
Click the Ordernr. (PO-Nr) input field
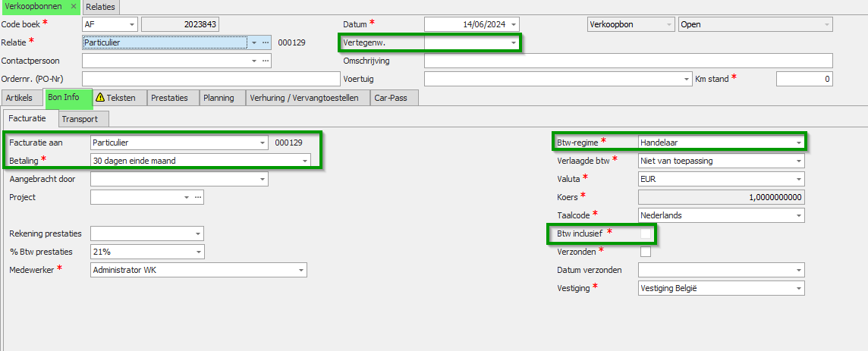210,79
